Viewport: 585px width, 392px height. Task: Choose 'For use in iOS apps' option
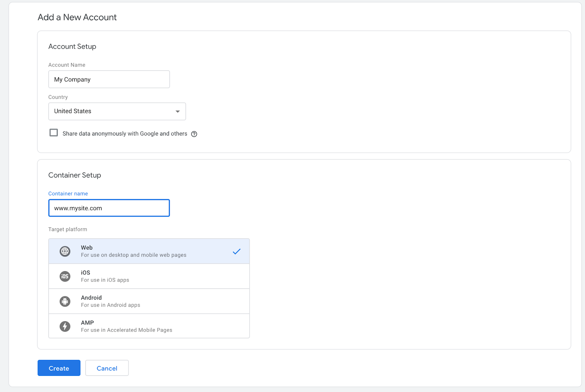[x=105, y=280]
